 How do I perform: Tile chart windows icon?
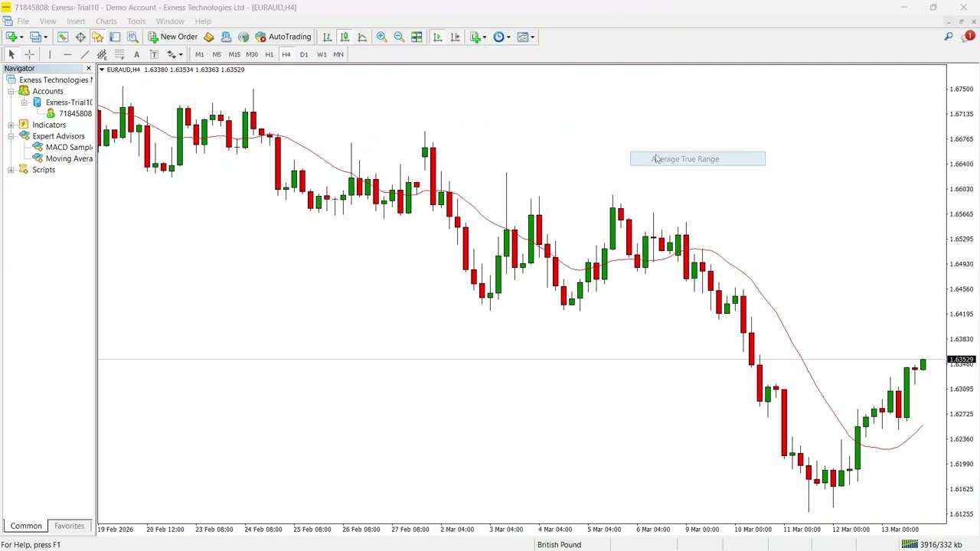click(x=416, y=37)
